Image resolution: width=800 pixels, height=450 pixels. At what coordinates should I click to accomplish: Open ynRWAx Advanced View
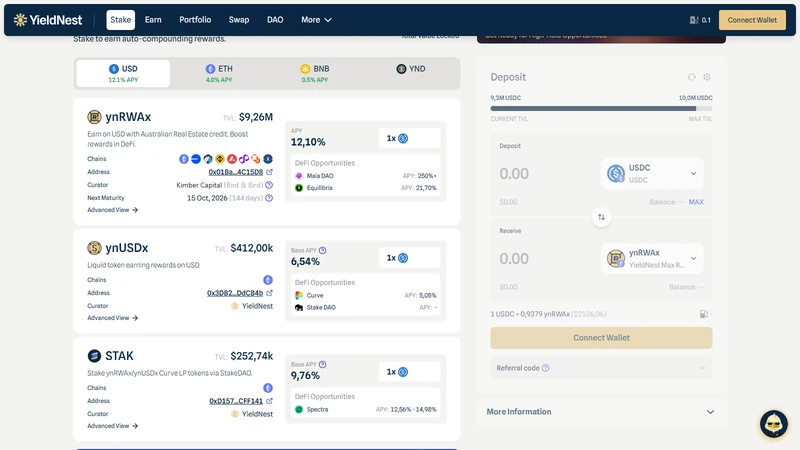click(112, 210)
